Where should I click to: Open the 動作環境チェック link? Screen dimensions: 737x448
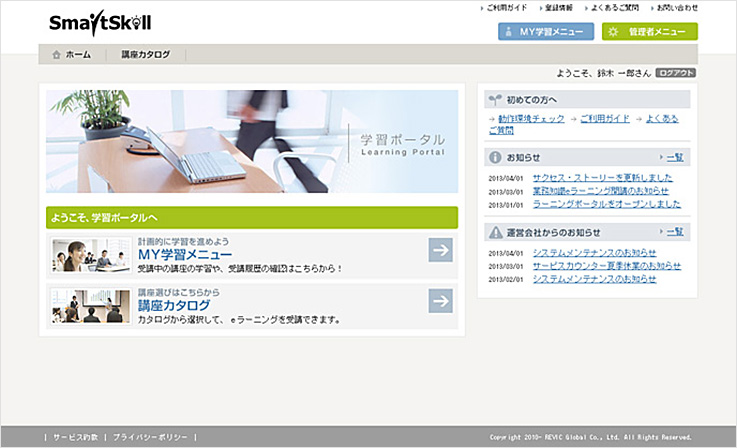(532, 119)
